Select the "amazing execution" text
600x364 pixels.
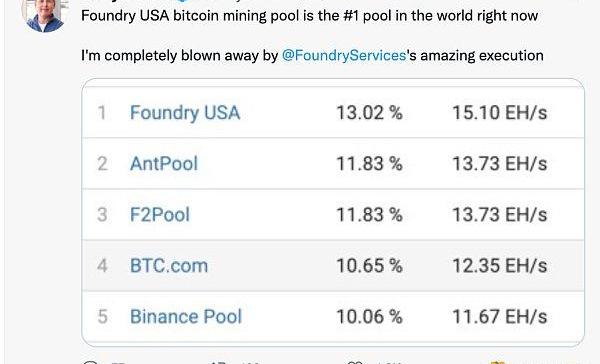[x=482, y=56]
